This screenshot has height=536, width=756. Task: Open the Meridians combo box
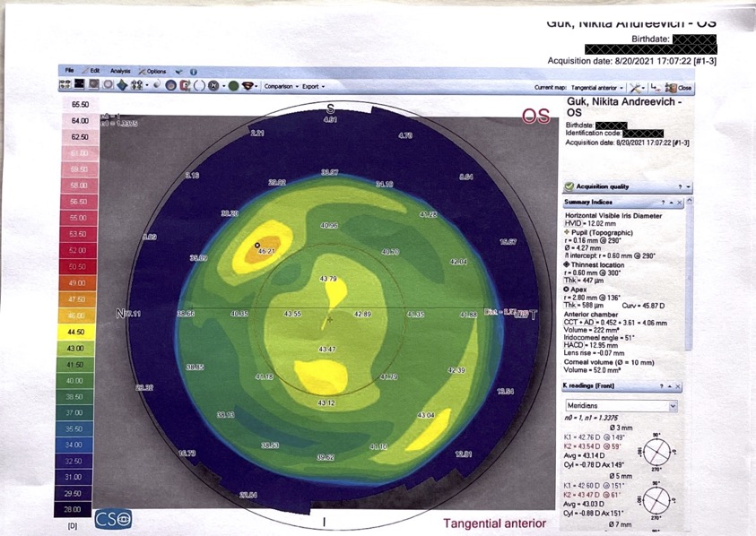[621, 406]
